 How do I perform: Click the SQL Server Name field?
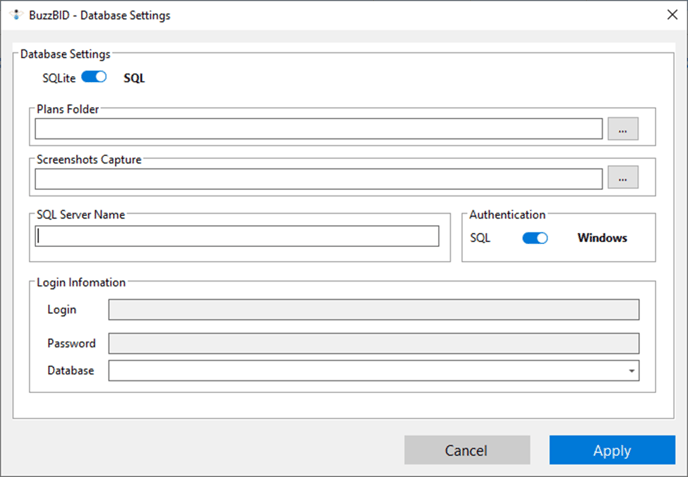tap(237, 236)
